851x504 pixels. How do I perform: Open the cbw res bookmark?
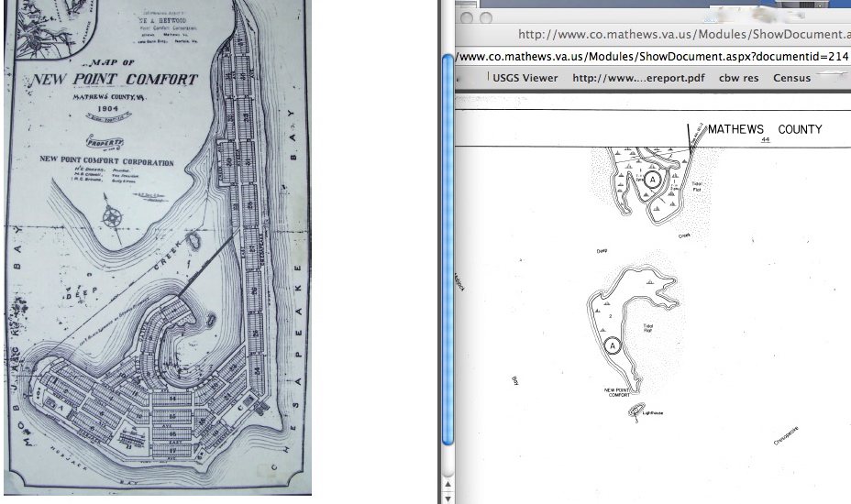(738, 78)
